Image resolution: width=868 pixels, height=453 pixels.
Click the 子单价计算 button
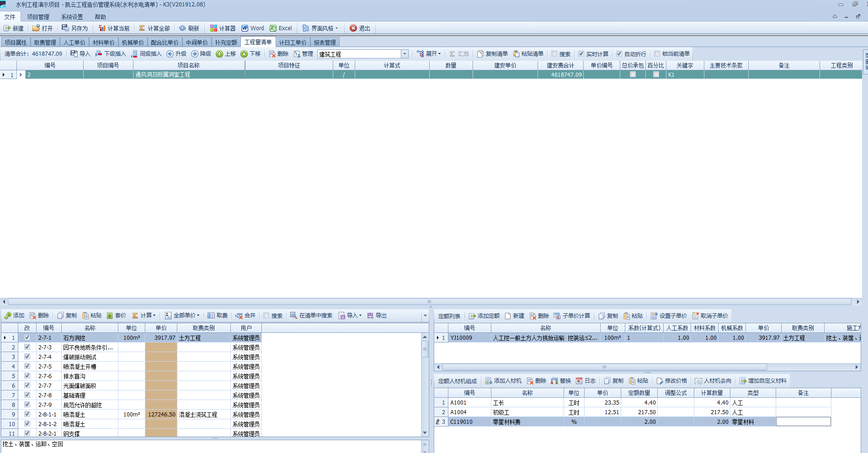click(572, 316)
